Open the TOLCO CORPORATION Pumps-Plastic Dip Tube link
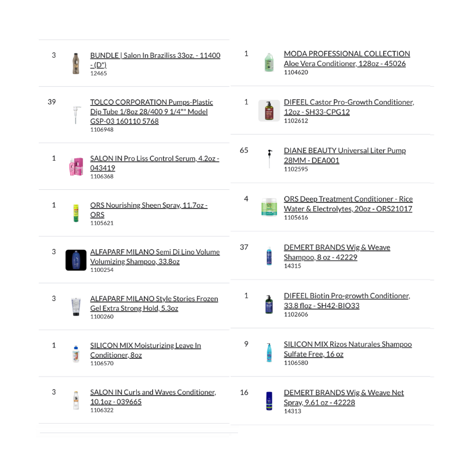This screenshot has height=476, width=476. coord(151,112)
